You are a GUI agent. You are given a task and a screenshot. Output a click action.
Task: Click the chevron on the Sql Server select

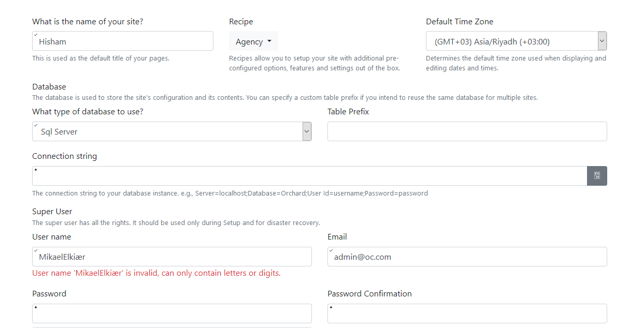point(306,131)
